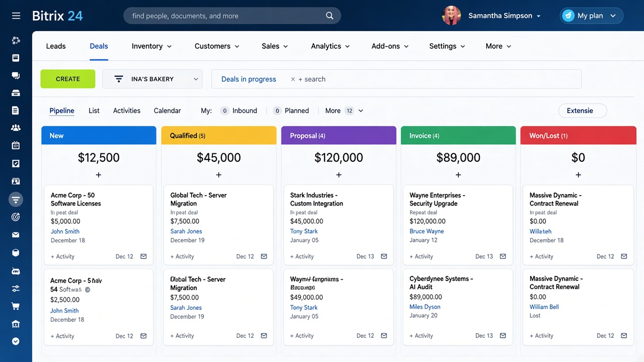Screen dimensions: 644x362
Task: Switch to the List view
Action: (94, 111)
